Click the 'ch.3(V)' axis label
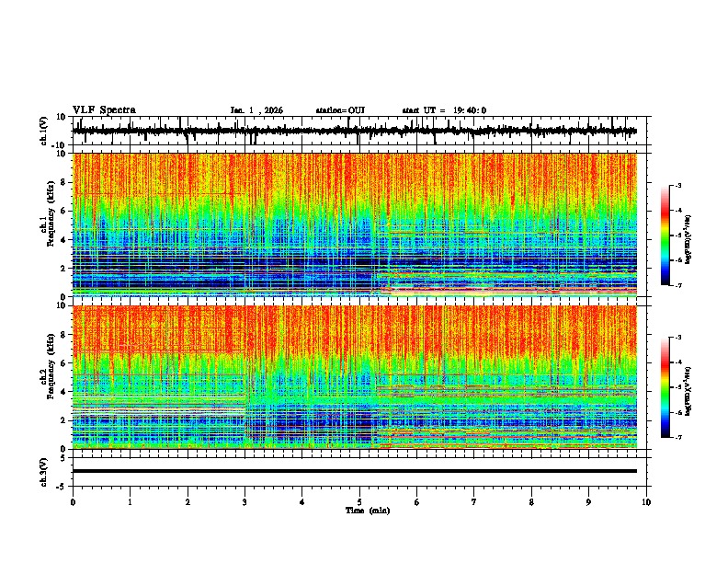Image resolution: width=728 pixels, height=563 pixels. tap(44, 473)
